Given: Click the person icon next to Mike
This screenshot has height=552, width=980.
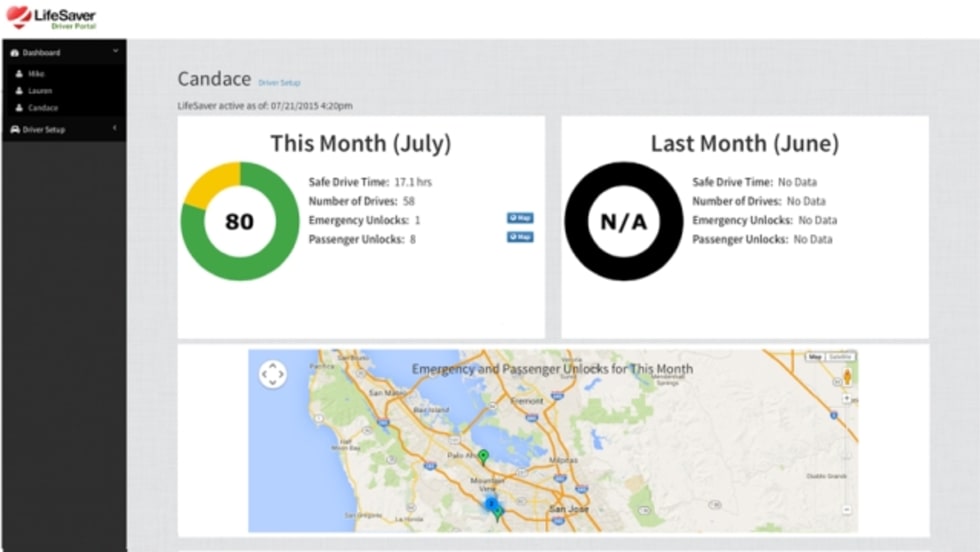Looking at the screenshot, I should click(19, 74).
